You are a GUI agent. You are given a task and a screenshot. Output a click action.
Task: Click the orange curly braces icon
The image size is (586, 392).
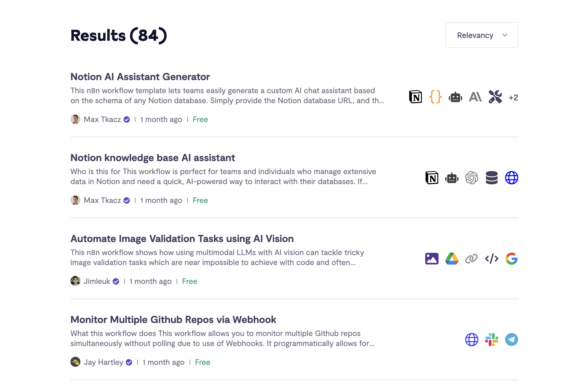coord(435,97)
